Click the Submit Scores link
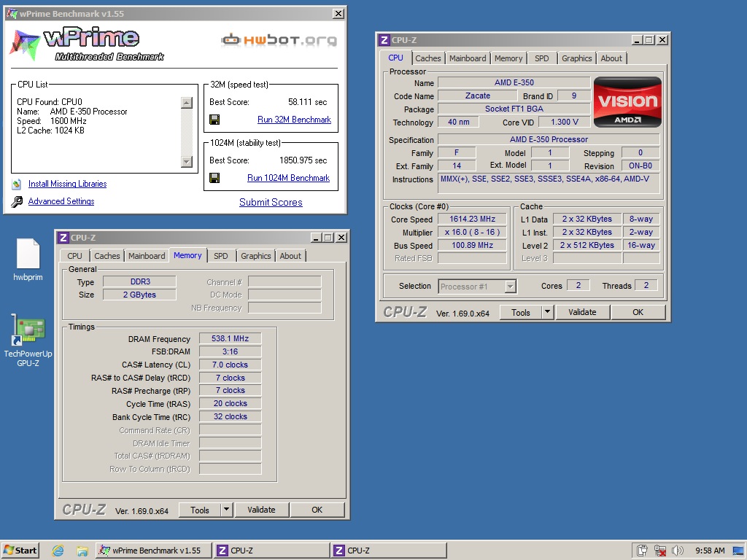This screenshot has height=560, width=747. pyautogui.click(x=271, y=203)
